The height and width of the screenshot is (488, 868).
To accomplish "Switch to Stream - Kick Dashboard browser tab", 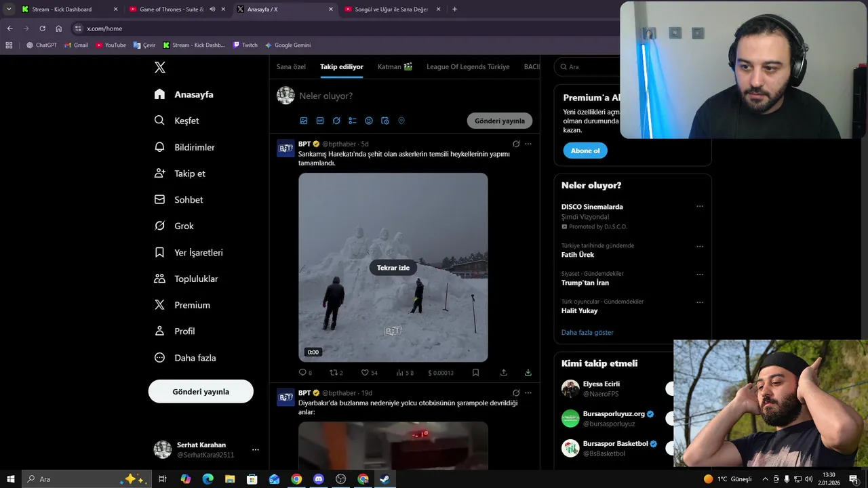I will pos(68,9).
